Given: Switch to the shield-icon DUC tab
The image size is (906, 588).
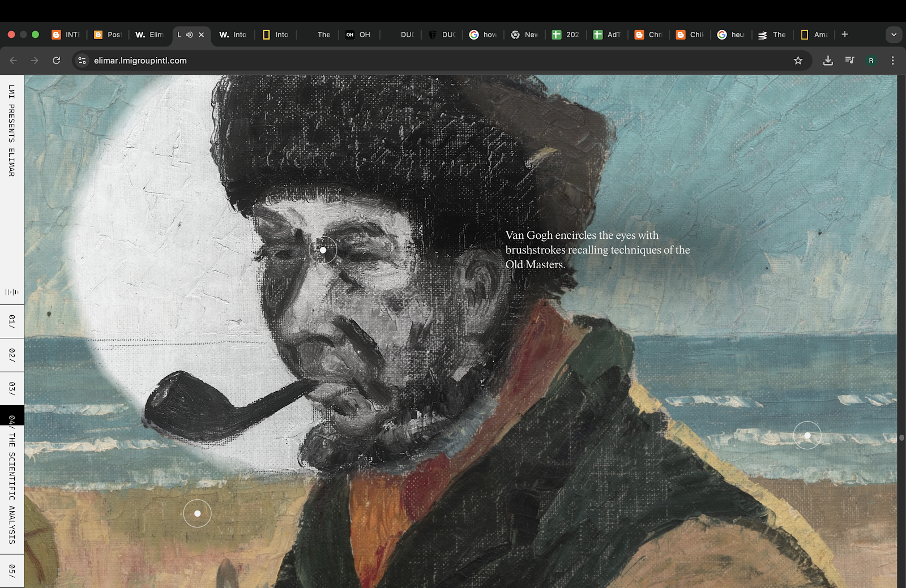Looking at the screenshot, I should click(442, 35).
